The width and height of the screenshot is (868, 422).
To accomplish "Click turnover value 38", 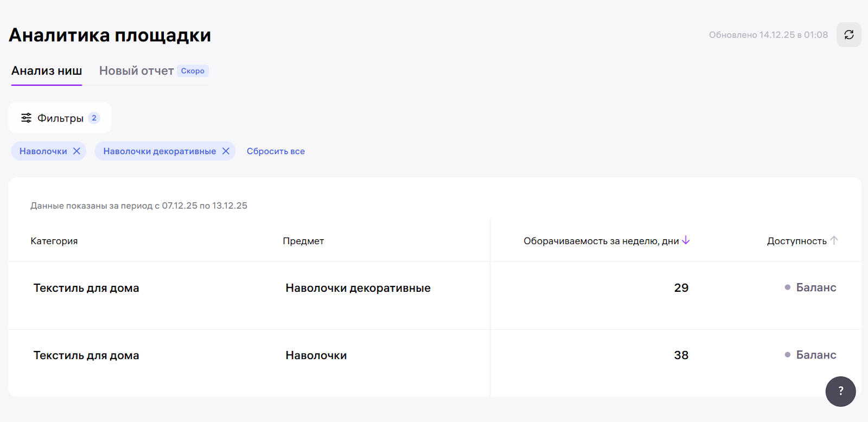I will 681,355.
